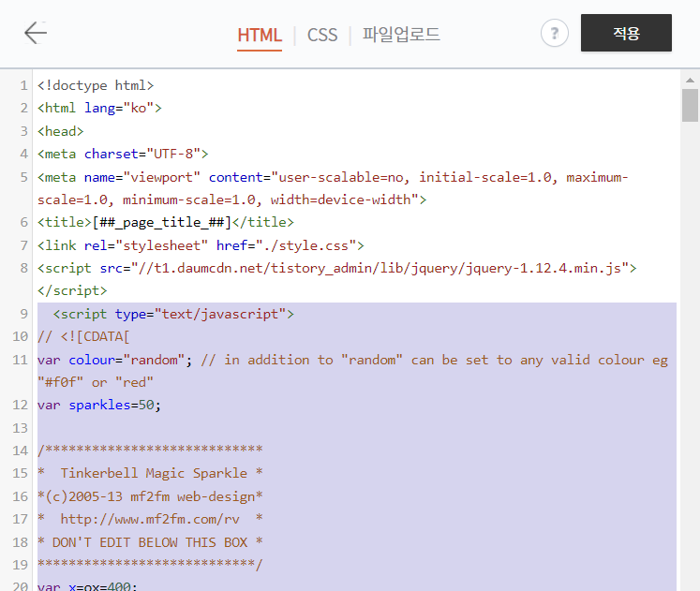700x591 pixels.
Task: Click line number 1 in the gutter
Action: (23, 85)
